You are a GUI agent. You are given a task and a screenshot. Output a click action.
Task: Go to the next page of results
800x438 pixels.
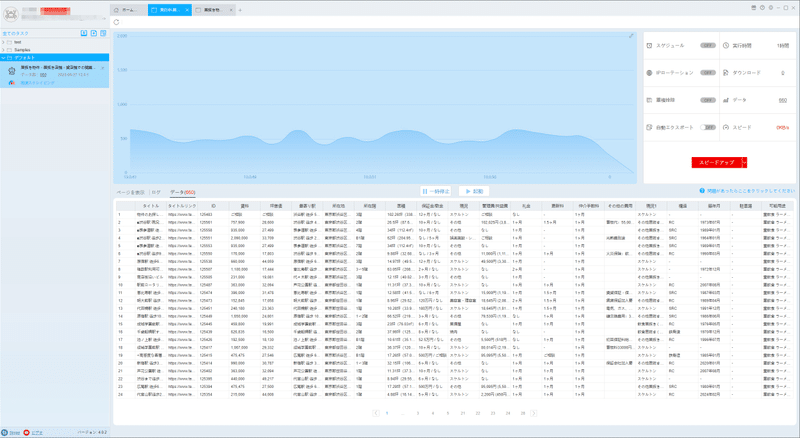533,413
